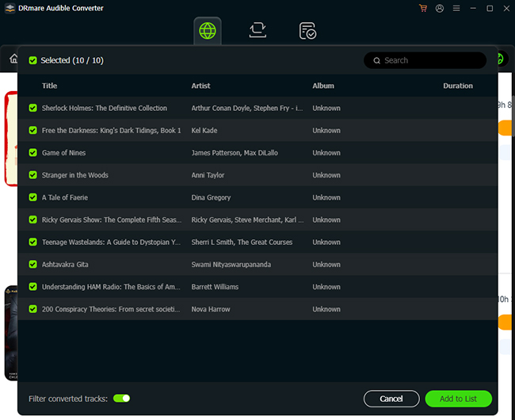Click the magnifier icon in search box

[x=376, y=60]
